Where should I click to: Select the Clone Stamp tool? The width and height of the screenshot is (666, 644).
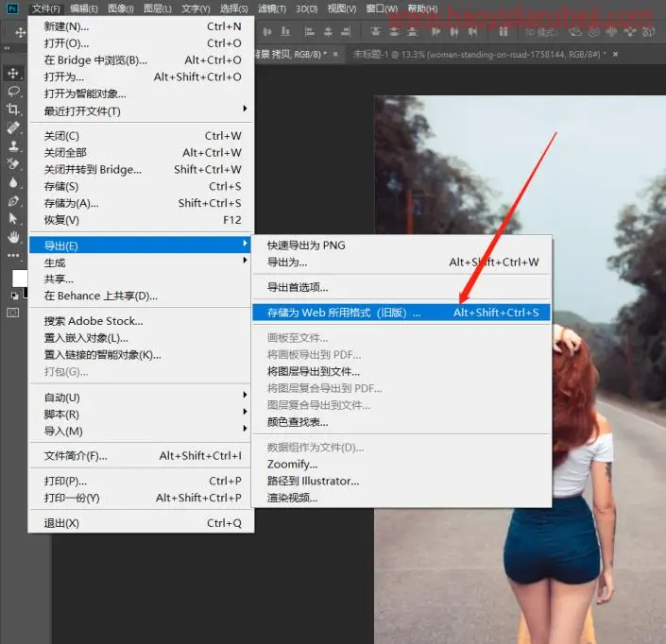[13, 146]
